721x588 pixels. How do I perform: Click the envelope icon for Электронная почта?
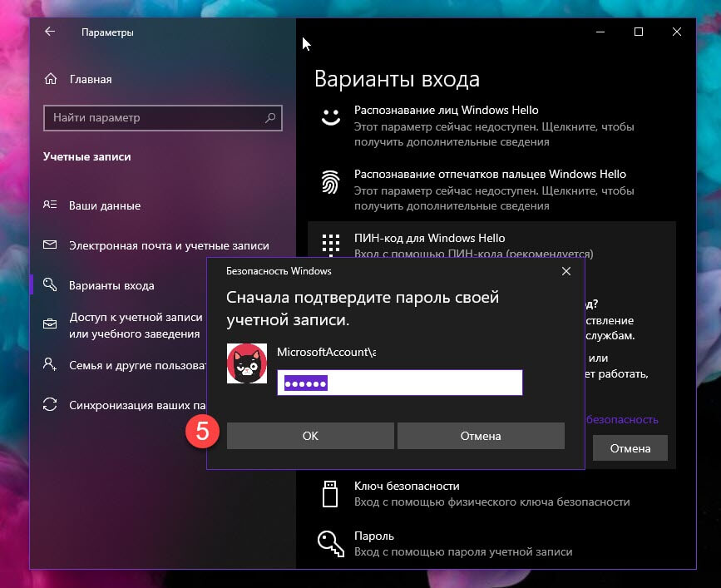pyautogui.click(x=50, y=245)
